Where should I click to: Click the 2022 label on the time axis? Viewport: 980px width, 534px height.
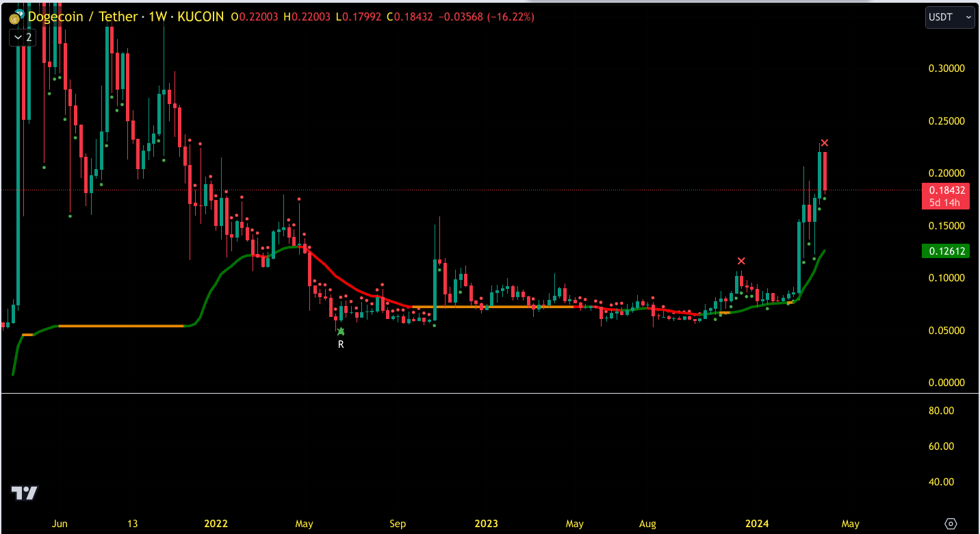(216, 524)
